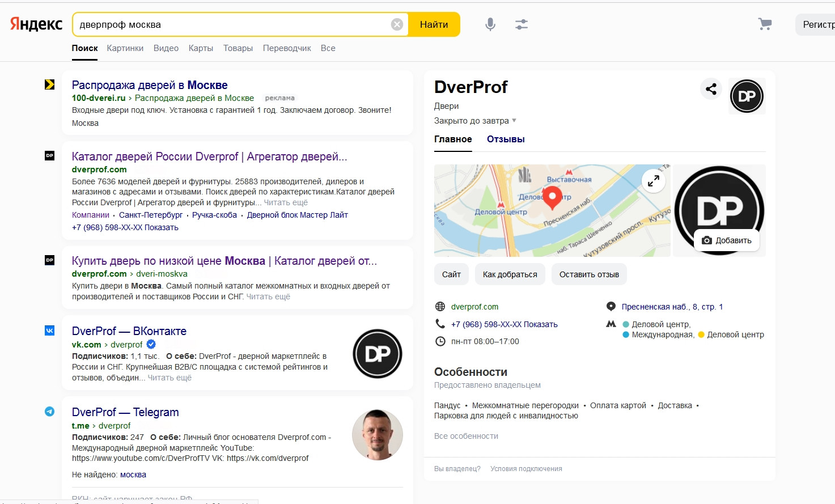The width and height of the screenshot is (835, 504).
Task: Click Компании sitelink
Action: 91,215
